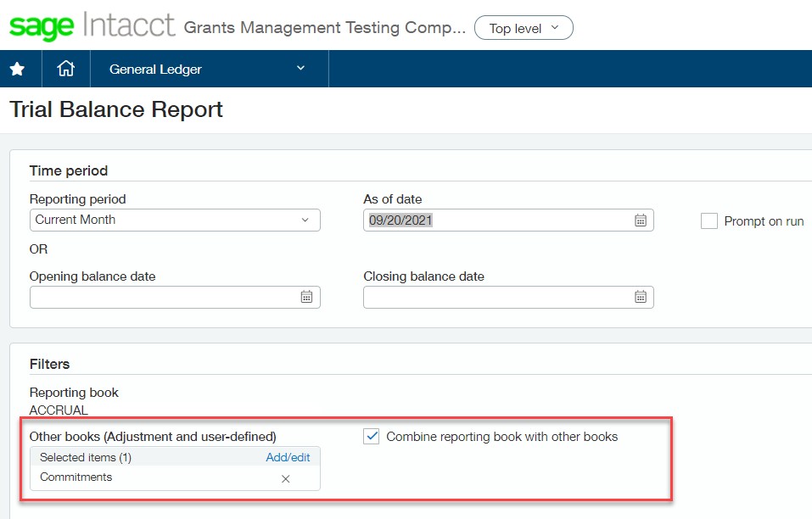Enable the Prompt on run checkbox
812x519 pixels.
pyautogui.click(x=709, y=221)
